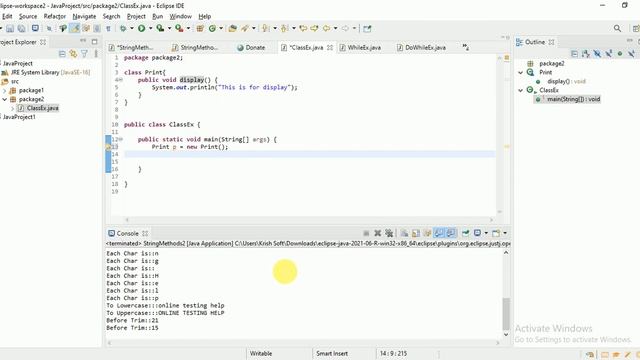Image resolution: width=640 pixels, height=360 pixels.
Task: Open the Debug dropdown arrow
Action: point(132,29)
